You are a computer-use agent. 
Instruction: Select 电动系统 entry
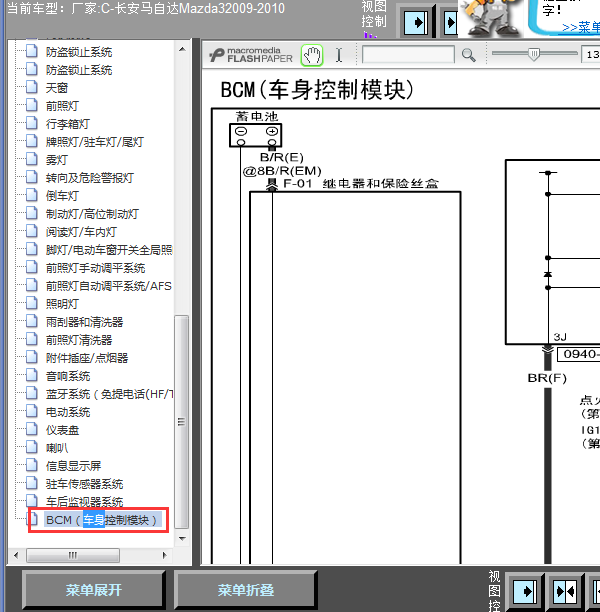[x=68, y=412]
